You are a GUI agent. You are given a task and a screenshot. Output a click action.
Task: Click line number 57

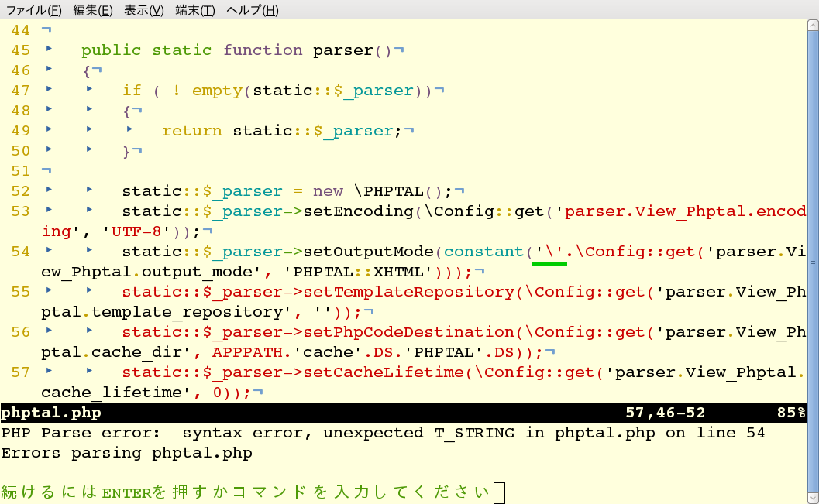pos(21,372)
